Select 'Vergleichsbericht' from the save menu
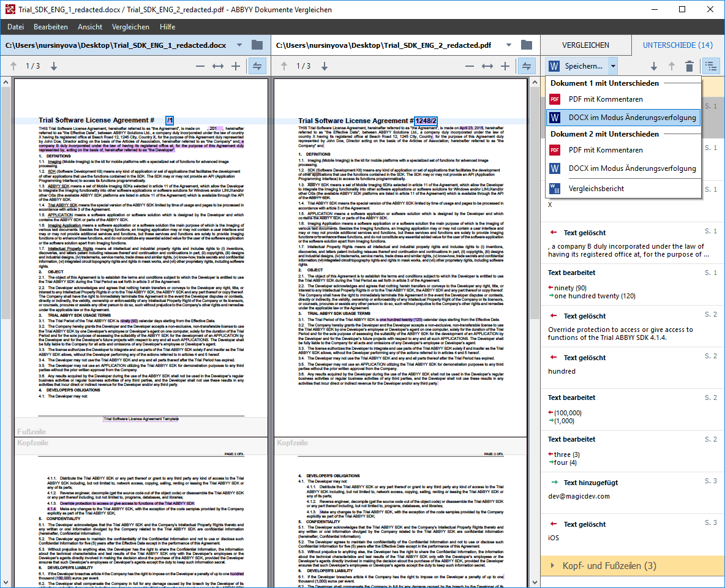This screenshot has height=588, width=725. [x=597, y=188]
